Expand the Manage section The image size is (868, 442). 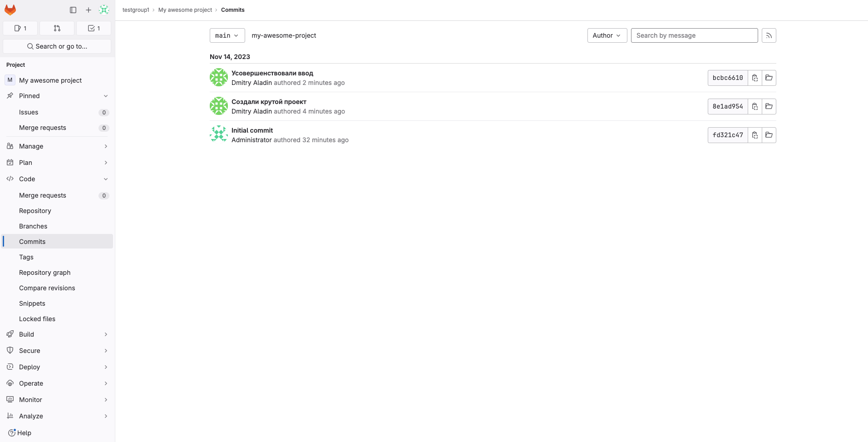point(57,146)
